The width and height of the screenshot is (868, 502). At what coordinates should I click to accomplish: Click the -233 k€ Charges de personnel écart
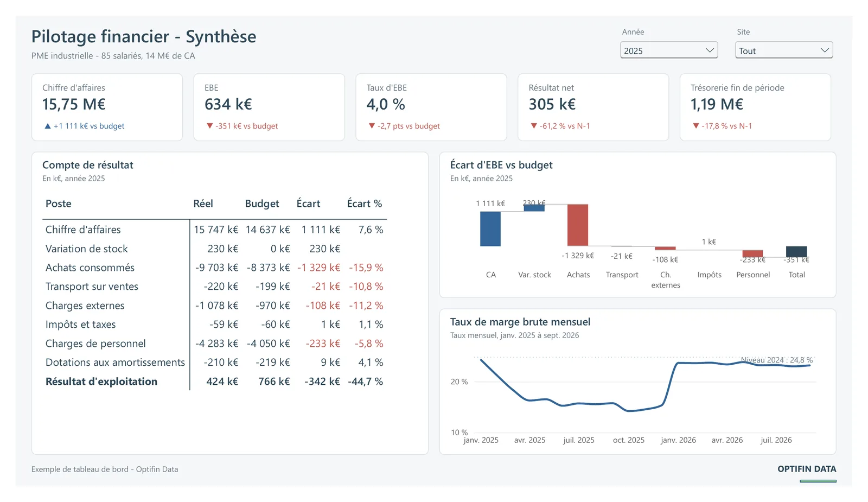point(323,344)
